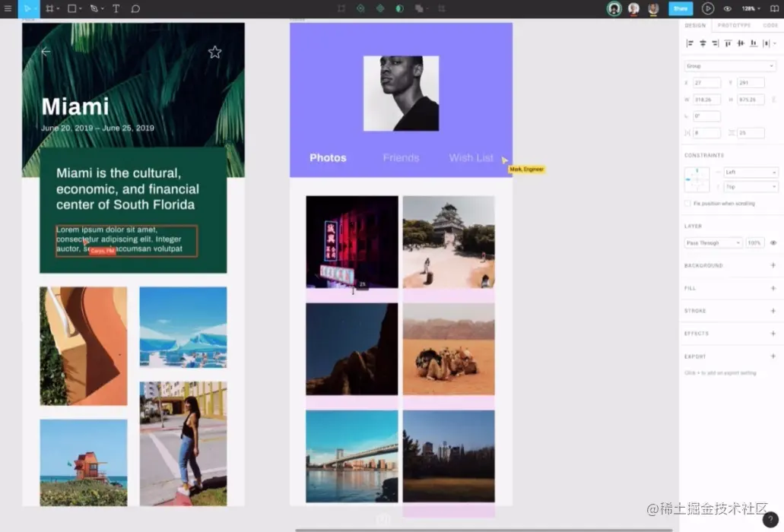
Task: Select the Friends tab in profile frame
Action: [x=401, y=158]
